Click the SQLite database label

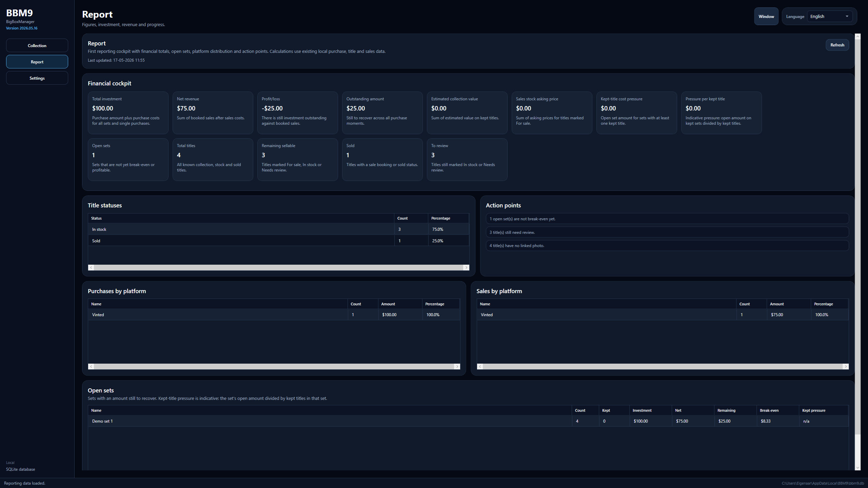point(20,469)
